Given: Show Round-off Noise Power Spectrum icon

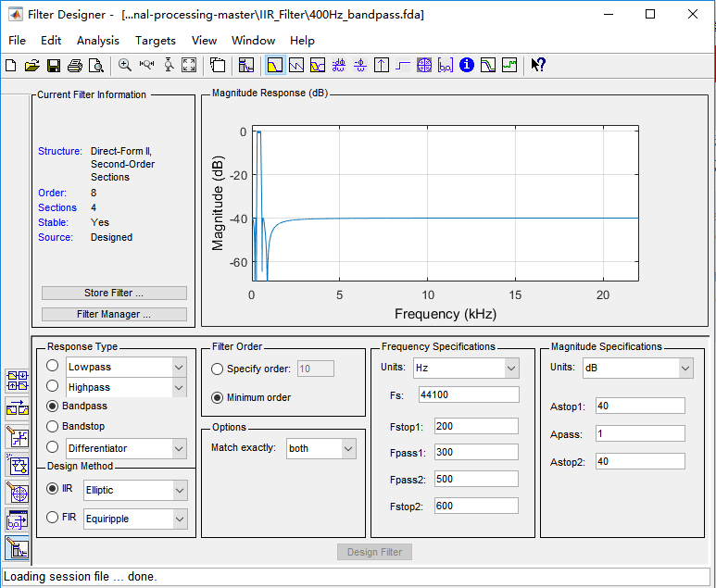Looking at the screenshot, I should (x=509, y=66).
